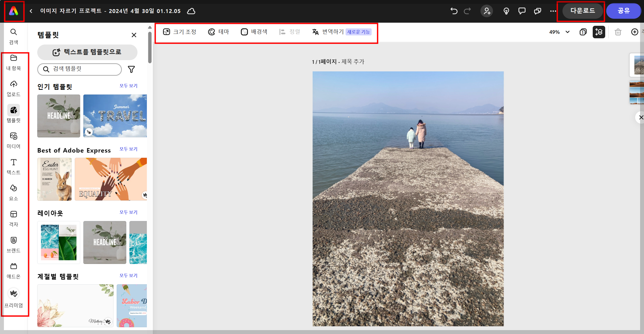Undo the last action
Viewport: 644px width, 334px height.
pos(454,11)
